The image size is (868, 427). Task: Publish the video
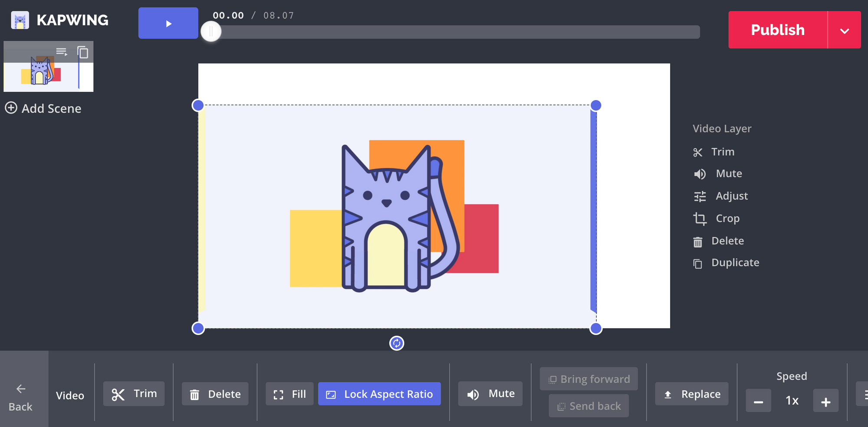click(x=777, y=30)
